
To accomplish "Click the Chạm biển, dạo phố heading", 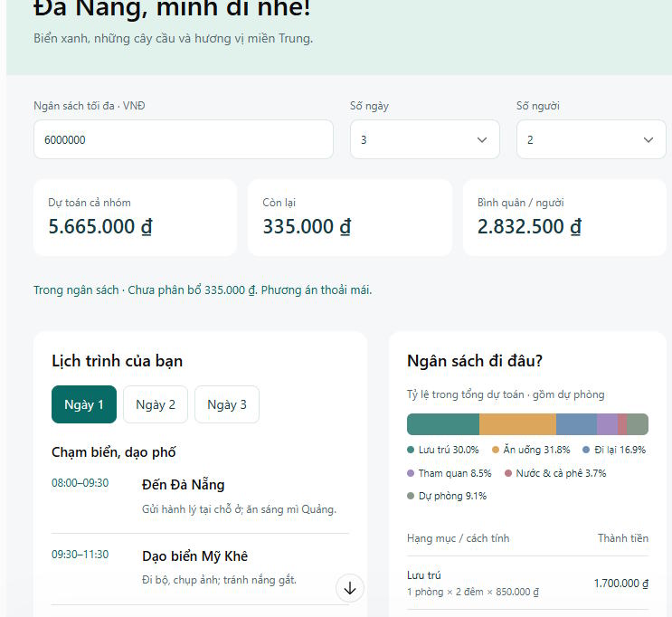I will point(114,452).
